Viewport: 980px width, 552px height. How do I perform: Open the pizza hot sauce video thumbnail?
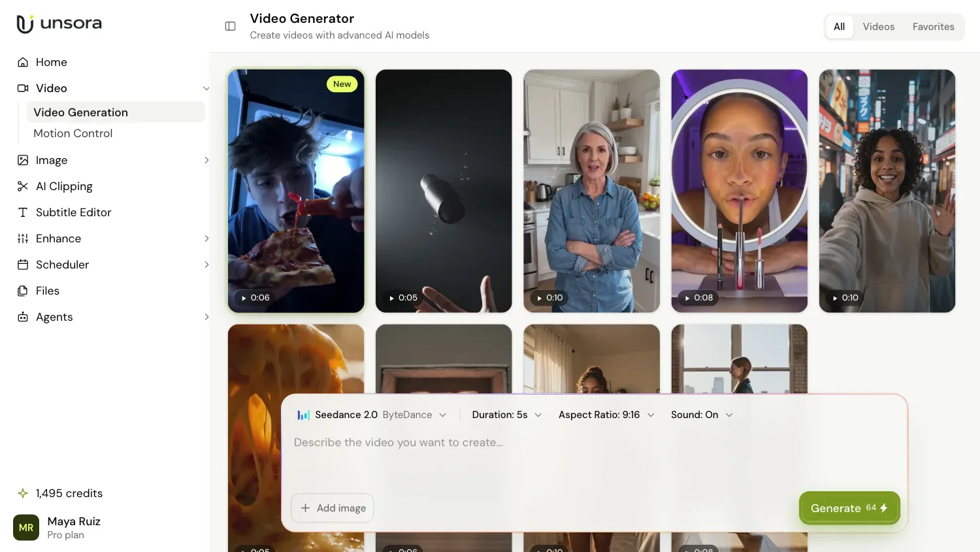point(296,191)
